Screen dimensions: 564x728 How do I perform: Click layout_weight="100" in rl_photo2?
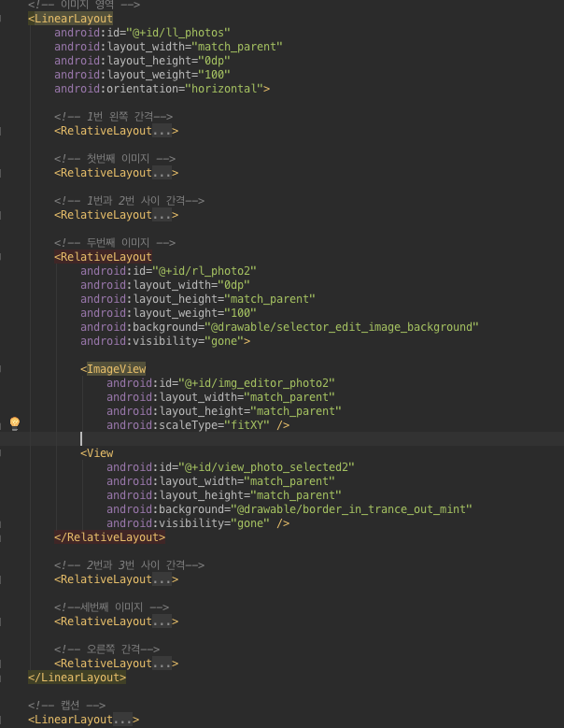[x=168, y=313]
